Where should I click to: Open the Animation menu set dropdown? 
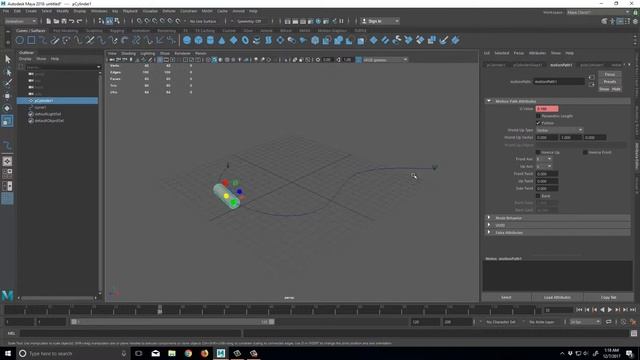pos(20,21)
